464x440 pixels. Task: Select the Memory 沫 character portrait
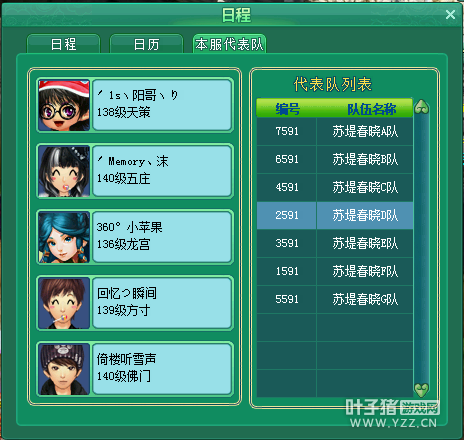(64, 171)
